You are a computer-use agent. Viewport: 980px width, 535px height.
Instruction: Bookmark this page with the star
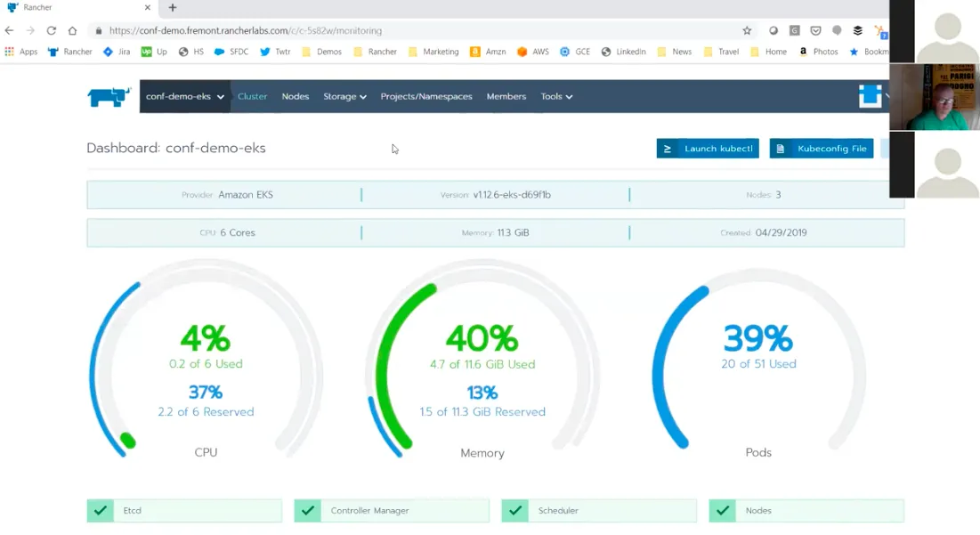click(747, 30)
